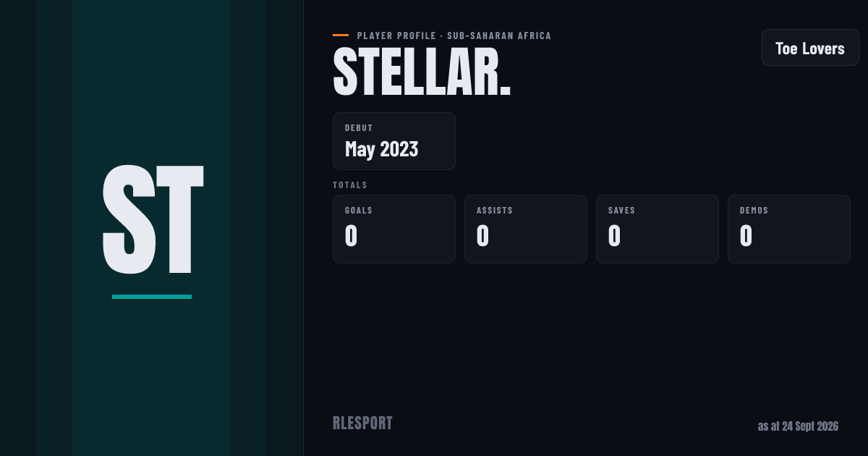Click the Totals section label

coord(350,185)
